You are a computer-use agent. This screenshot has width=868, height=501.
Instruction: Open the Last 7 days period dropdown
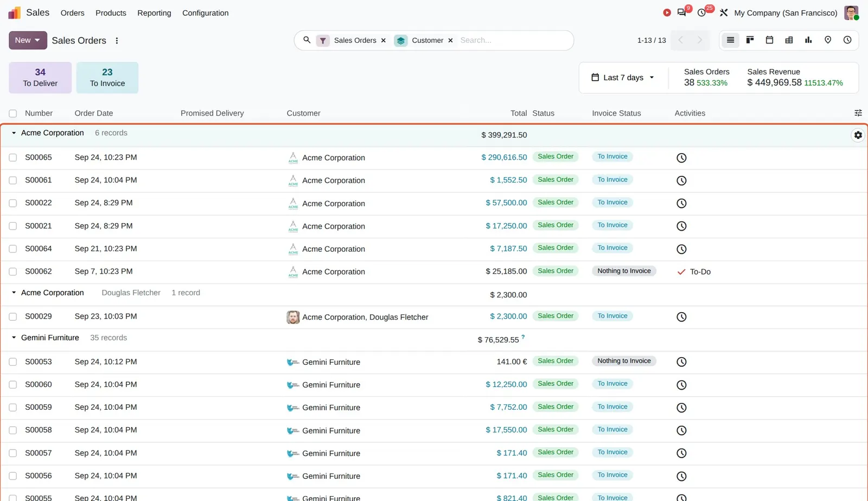click(x=623, y=78)
